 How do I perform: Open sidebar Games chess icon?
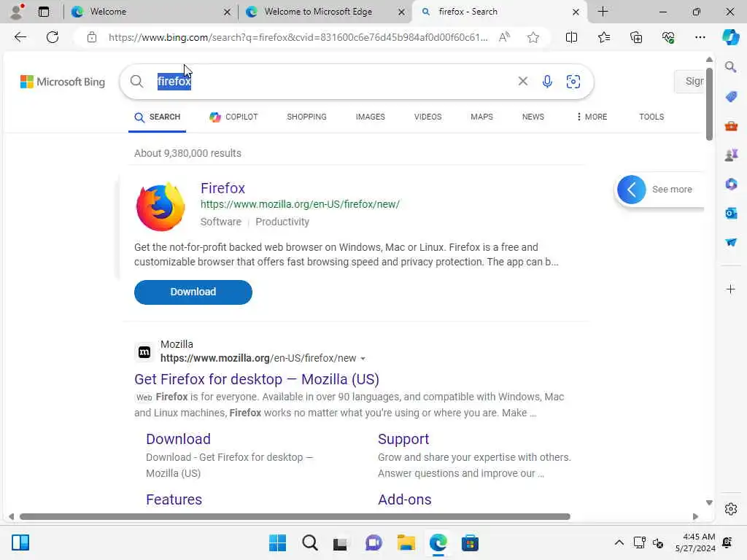click(731, 155)
